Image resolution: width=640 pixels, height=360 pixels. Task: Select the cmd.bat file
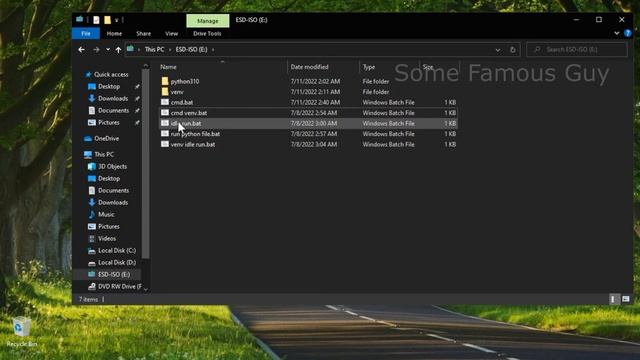(182, 102)
